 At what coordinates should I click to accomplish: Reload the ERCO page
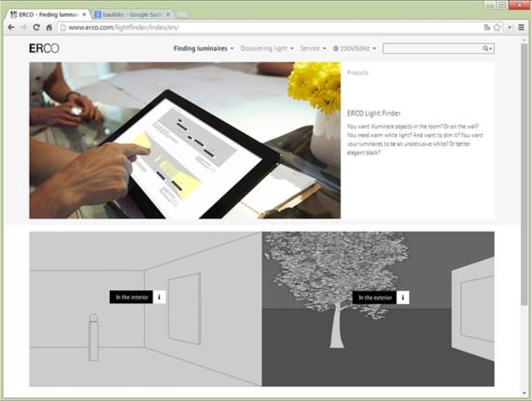click(x=36, y=27)
